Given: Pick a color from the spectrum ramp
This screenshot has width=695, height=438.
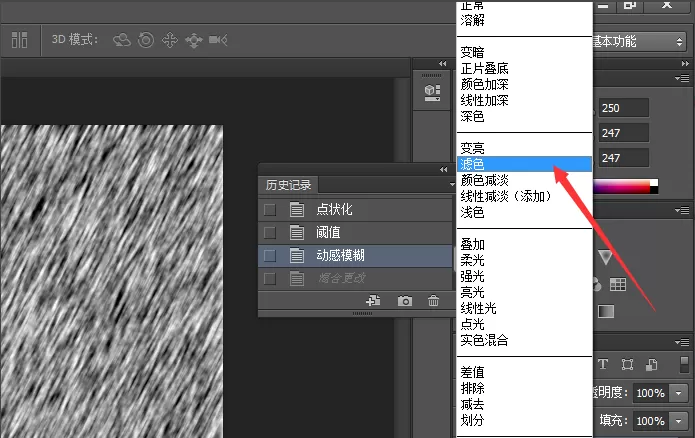Looking at the screenshot, I should (x=622, y=187).
